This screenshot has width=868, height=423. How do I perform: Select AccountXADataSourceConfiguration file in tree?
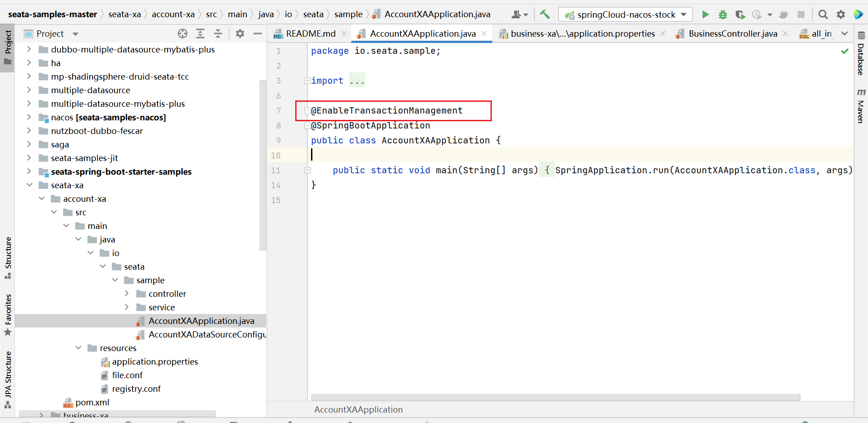(x=207, y=334)
